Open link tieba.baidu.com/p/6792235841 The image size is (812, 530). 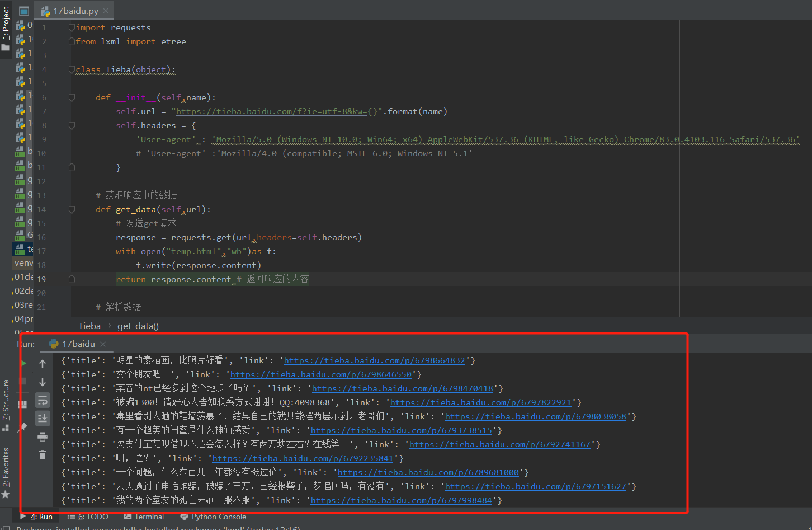303,458
